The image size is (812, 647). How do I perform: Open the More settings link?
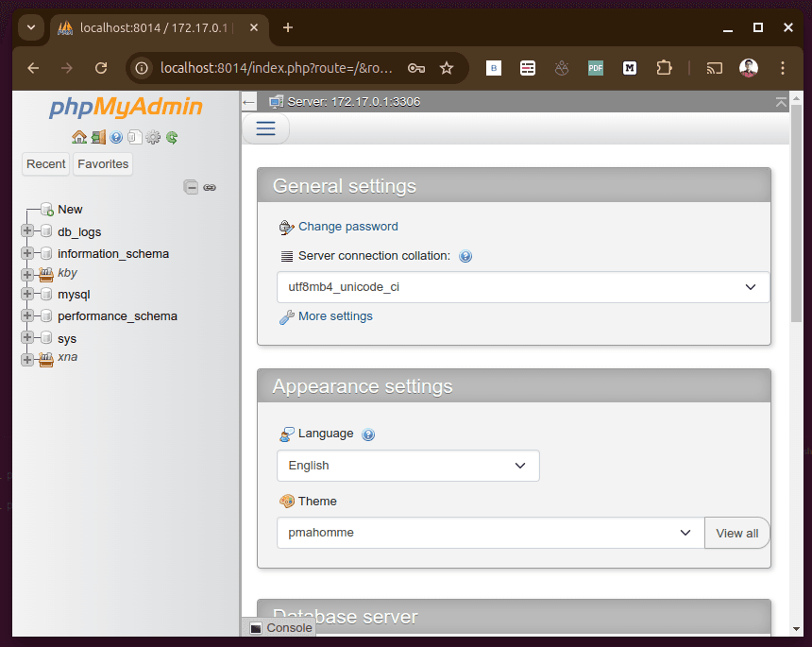[335, 316]
